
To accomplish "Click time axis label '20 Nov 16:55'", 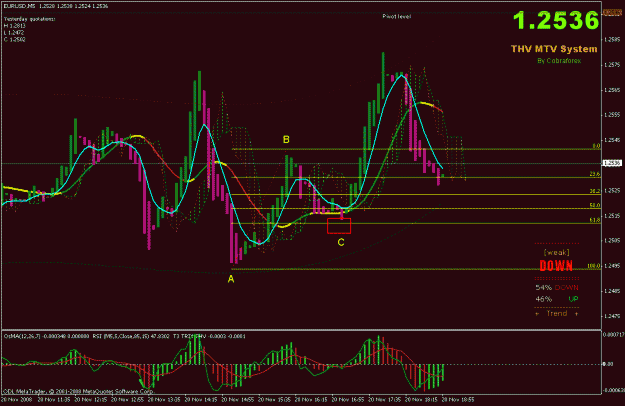I will pyautogui.click(x=348, y=399).
